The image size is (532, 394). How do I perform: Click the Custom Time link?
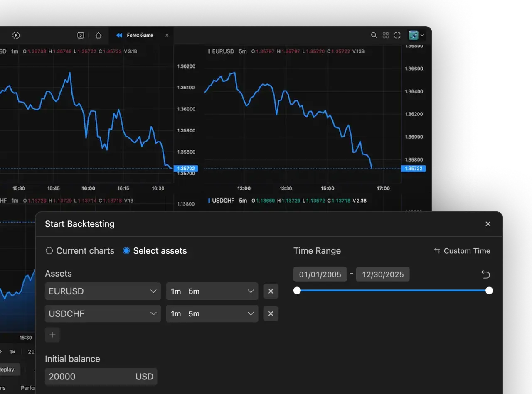(x=461, y=251)
